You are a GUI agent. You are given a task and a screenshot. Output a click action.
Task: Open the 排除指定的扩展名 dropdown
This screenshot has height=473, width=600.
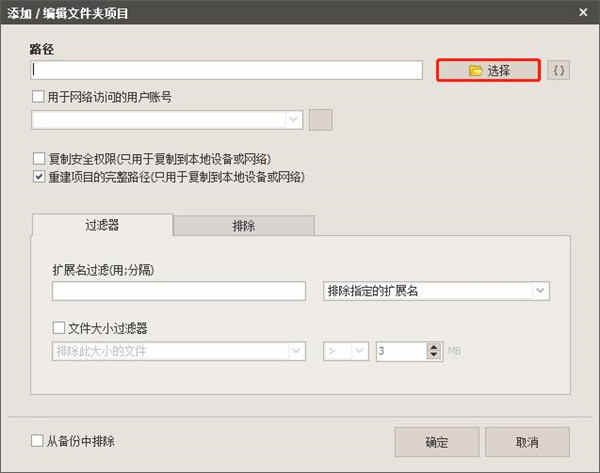(437, 291)
